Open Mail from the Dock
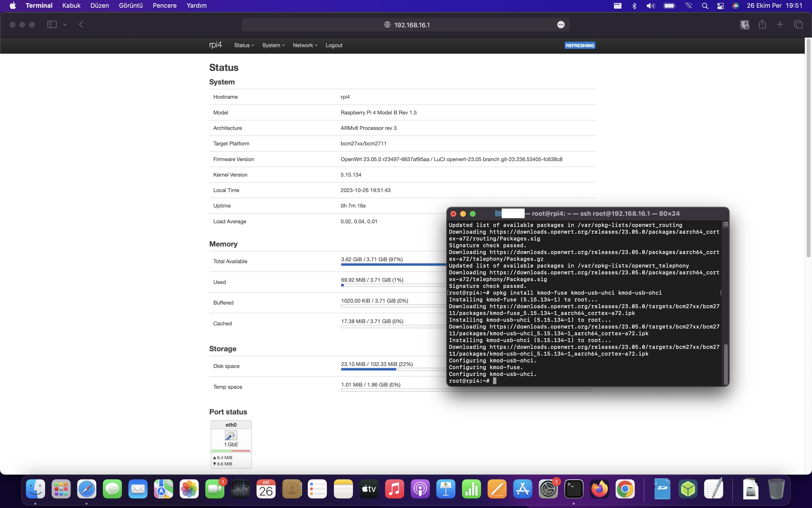This screenshot has width=812, height=508. (x=138, y=489)
